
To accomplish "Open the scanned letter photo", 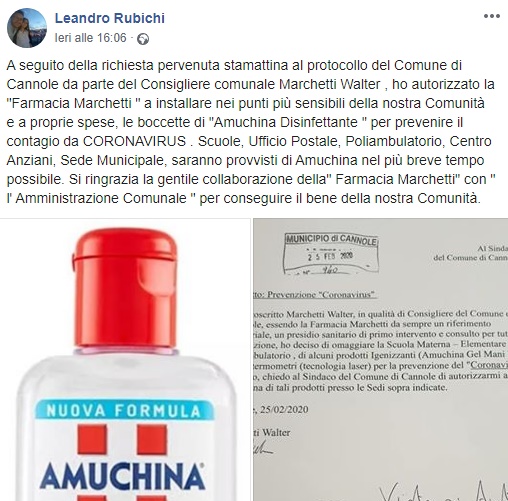I will pyautogui.click(x=380, y=360).
